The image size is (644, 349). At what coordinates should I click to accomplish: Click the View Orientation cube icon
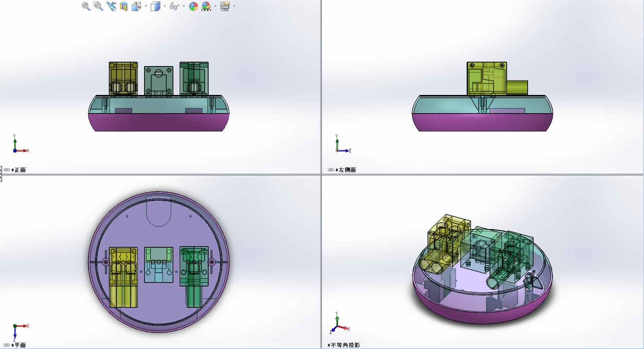136,6
